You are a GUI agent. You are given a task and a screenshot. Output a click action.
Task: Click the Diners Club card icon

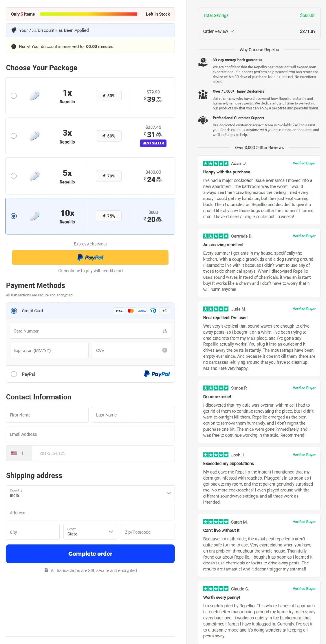click(153, 311)
